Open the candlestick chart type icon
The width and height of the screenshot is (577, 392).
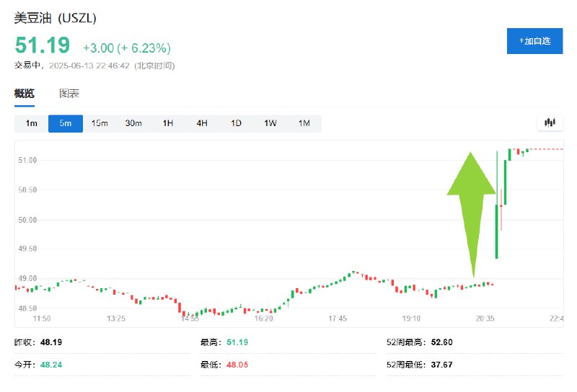tap(550, 122)
